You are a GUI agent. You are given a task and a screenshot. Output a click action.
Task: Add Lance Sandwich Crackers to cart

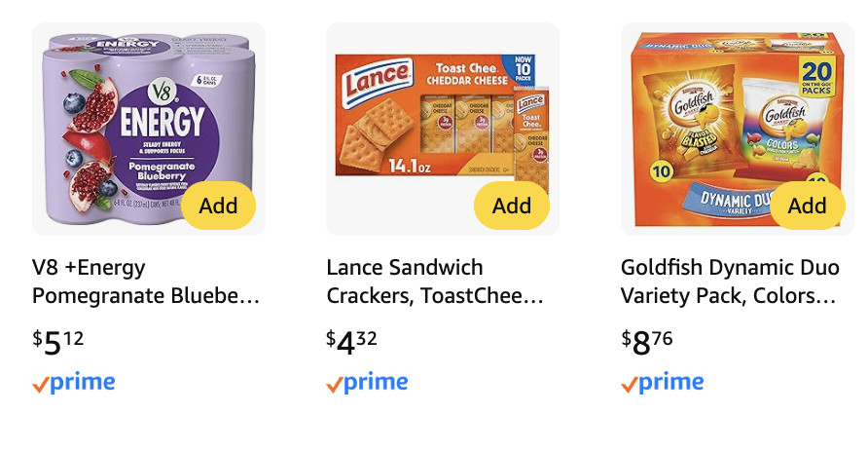tap(512, 206)
